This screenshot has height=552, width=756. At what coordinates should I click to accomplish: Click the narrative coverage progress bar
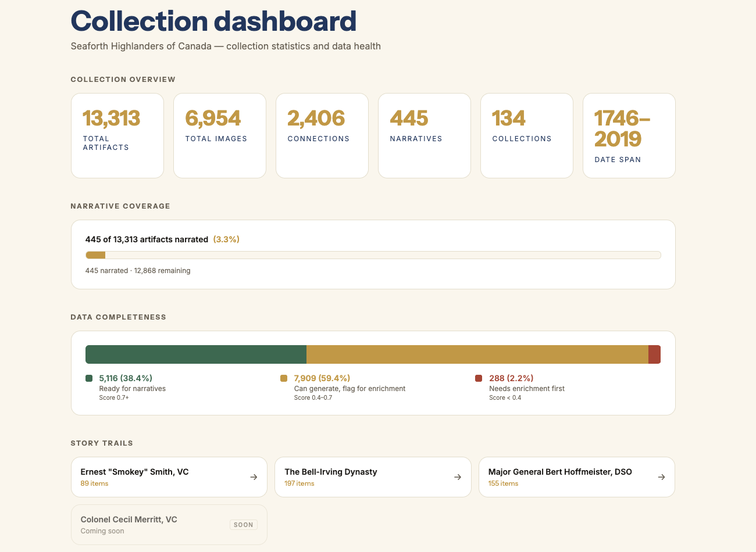pyautogui.click(x=373, y=255)
